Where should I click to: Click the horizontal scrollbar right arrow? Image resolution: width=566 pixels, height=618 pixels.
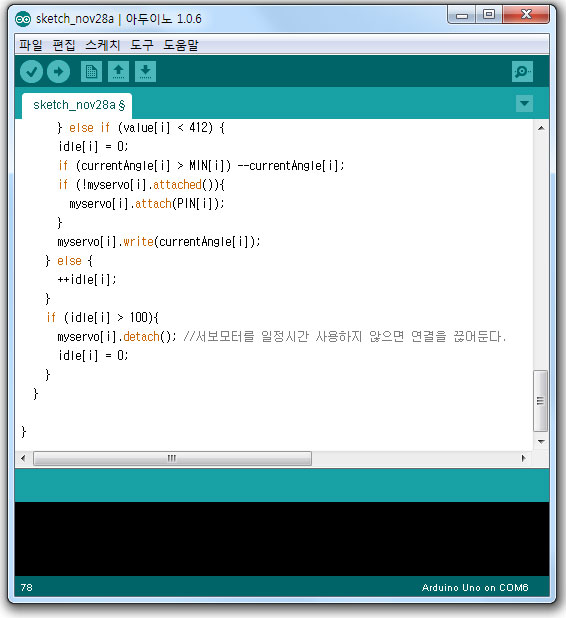click(x=523, y=458)
